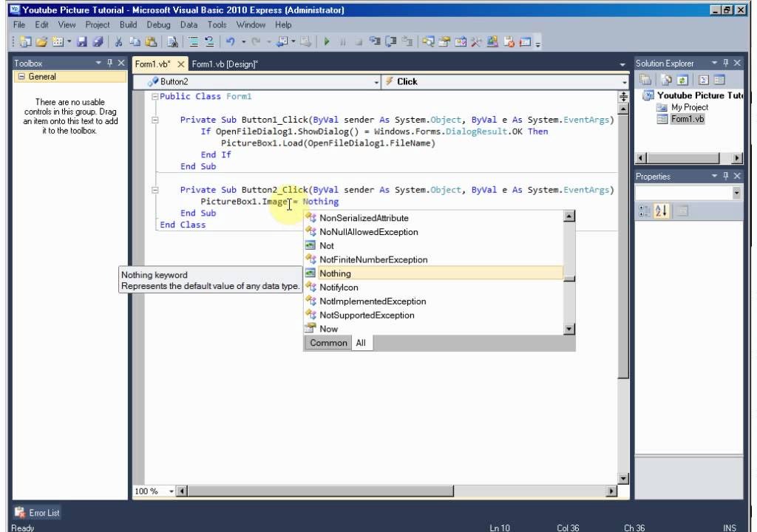This screenshot has height=532, width=757.
Task: Collapse the Button2_Click sub outline
Action: point(155,190)
